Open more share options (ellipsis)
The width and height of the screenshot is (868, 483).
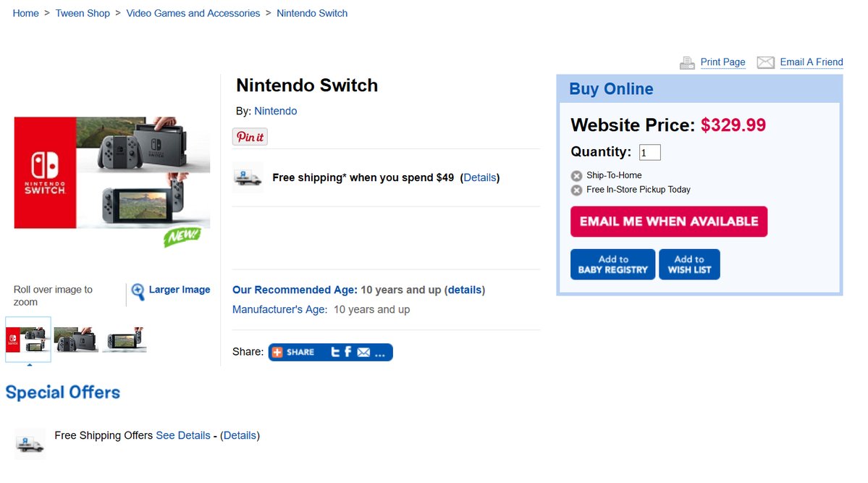(380, 352)
